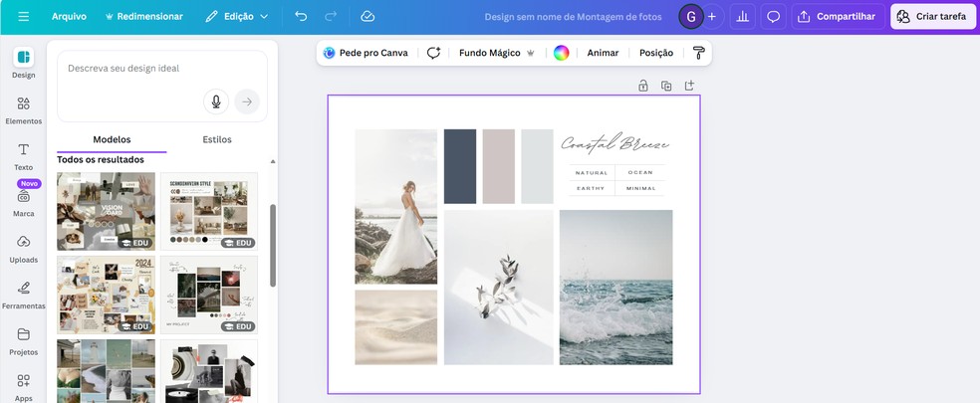Edit the design title field

(x=573, y=17)
